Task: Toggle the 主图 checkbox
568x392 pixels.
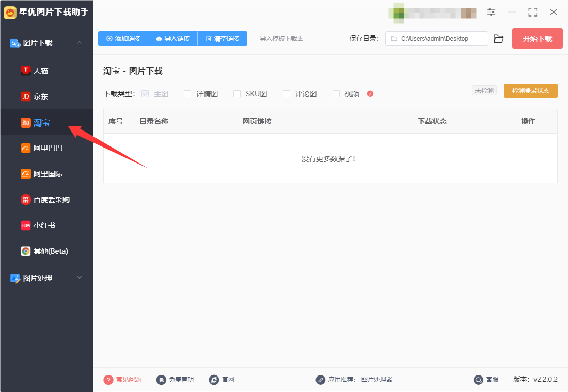Action: point(145,94)
